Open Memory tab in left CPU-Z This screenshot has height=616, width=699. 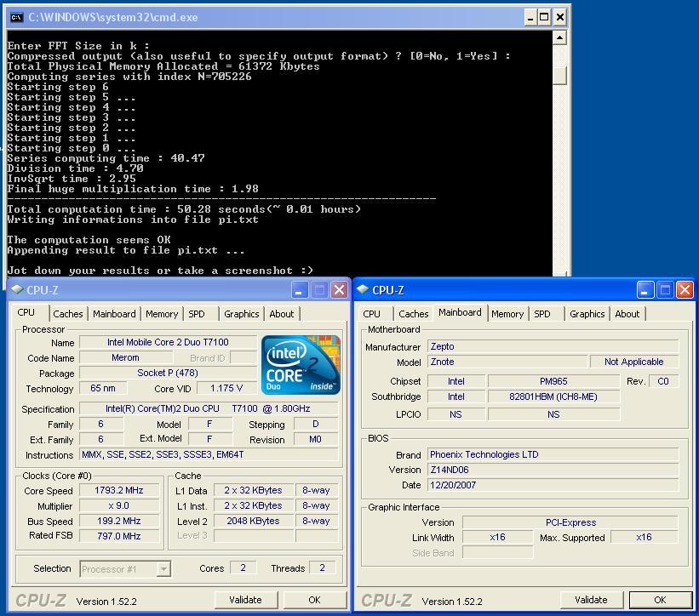(x=162, y=314)
